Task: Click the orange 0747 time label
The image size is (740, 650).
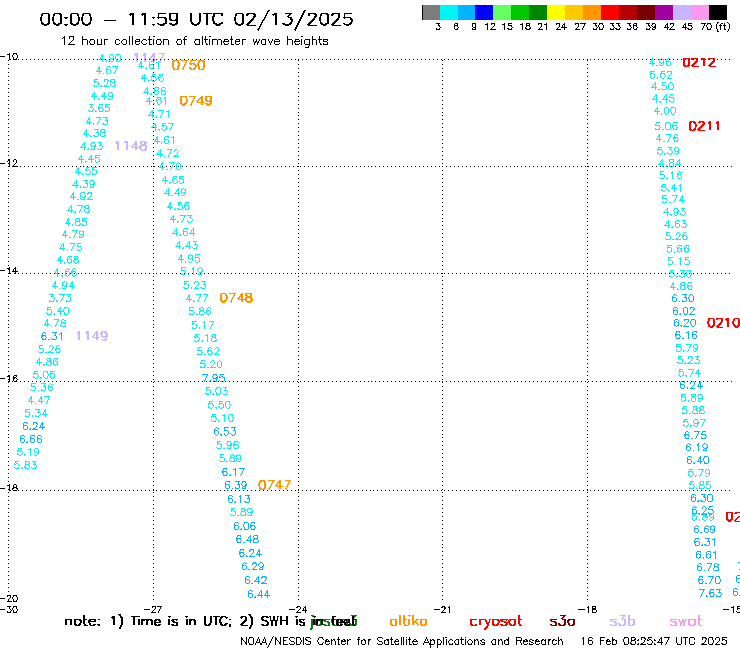Action: [x=274, y=485]
